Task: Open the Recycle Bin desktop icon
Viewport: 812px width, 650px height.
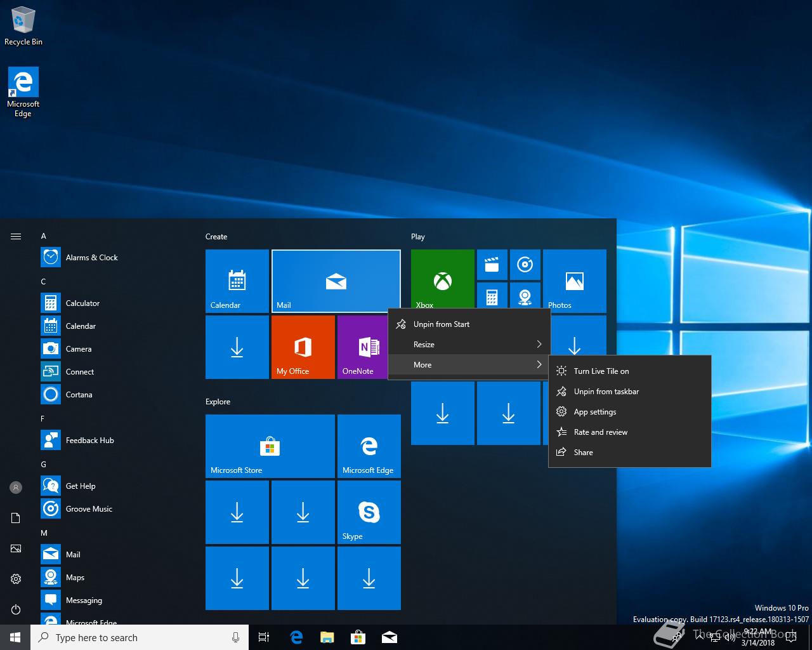Action: pos(23,27)
